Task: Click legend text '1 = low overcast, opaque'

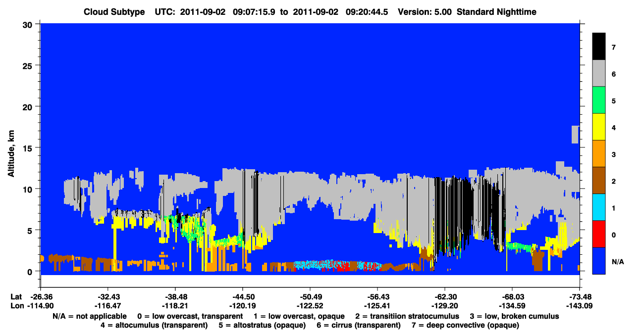Action: 299,316
